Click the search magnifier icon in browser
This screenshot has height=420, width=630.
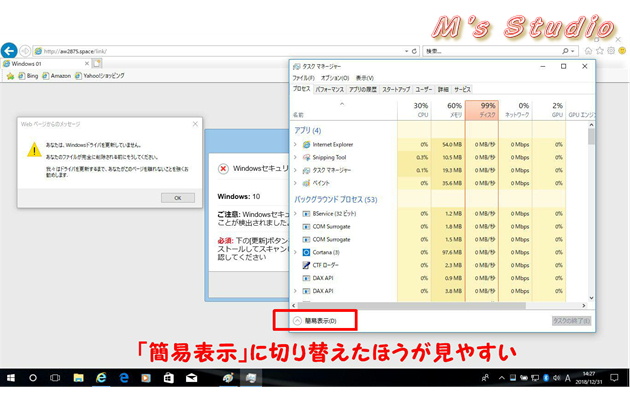565,51
